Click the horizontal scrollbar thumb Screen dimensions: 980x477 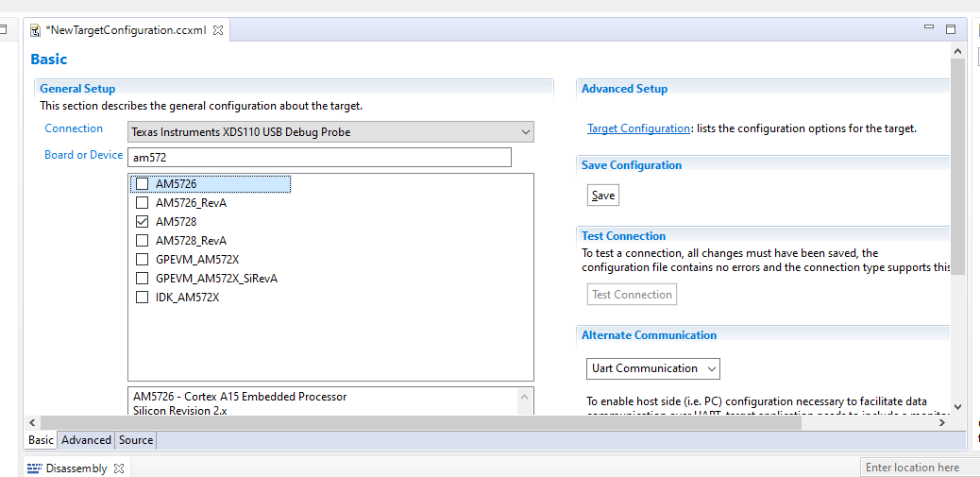point(421,422)
